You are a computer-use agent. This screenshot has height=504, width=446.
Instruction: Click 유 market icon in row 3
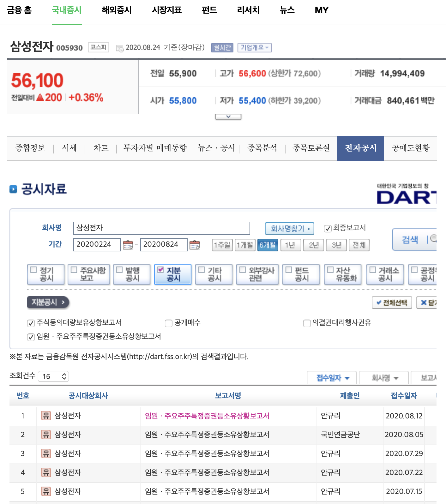(x=46, y=453)
